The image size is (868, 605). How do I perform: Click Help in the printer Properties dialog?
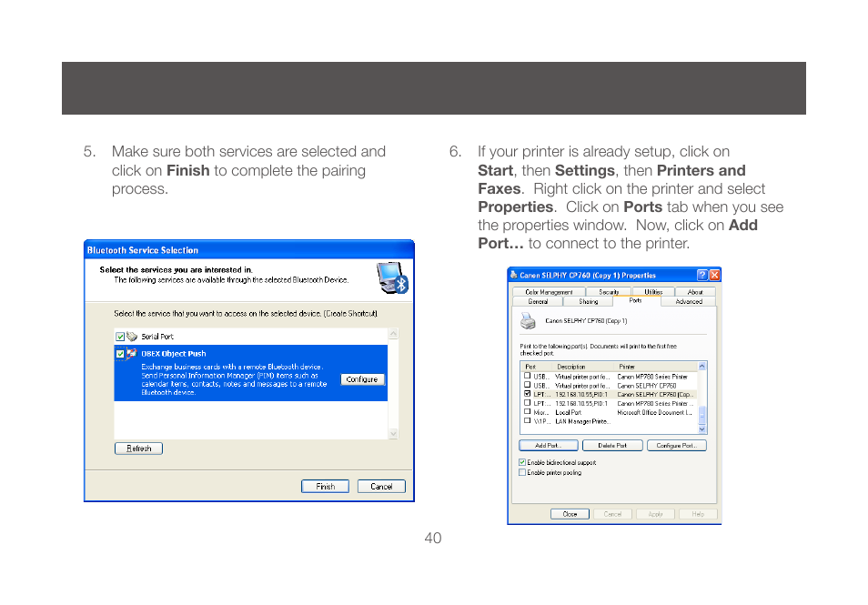(698, 514)
